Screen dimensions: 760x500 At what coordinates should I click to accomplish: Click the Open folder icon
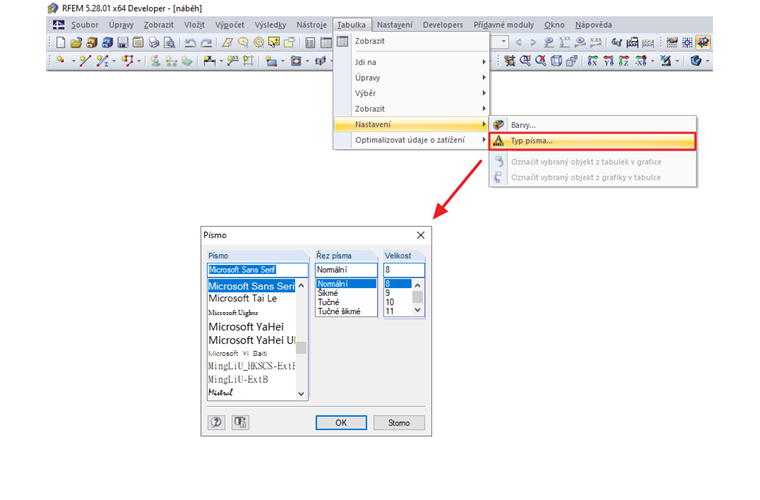coord(76,43)
